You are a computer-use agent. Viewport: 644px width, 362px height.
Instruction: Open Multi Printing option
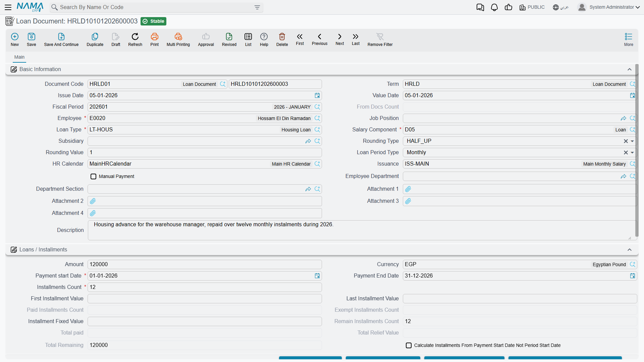(x=178, y=39)
